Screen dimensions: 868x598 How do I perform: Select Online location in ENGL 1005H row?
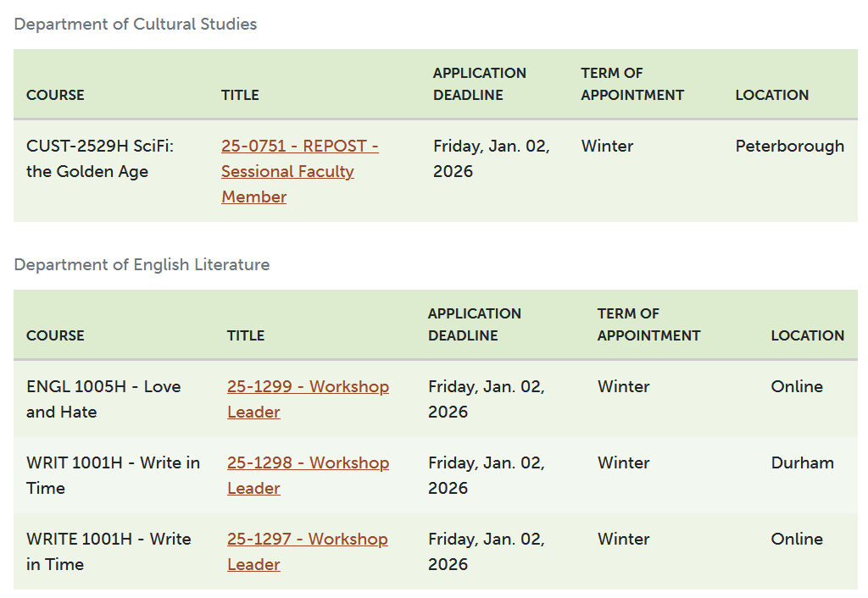click(x=797, y=386)
